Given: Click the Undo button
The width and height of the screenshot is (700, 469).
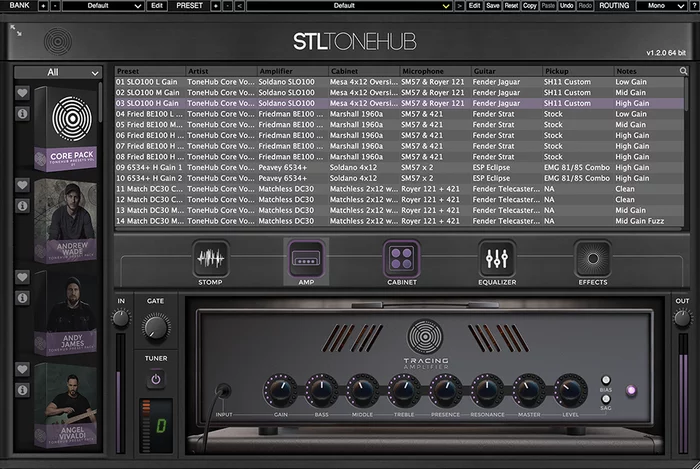Looking at the screenshot, I should point(567,6).
